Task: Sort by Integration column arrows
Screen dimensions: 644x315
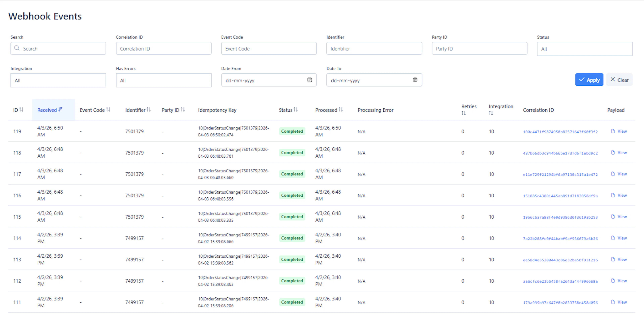Action: coord(491,113)
